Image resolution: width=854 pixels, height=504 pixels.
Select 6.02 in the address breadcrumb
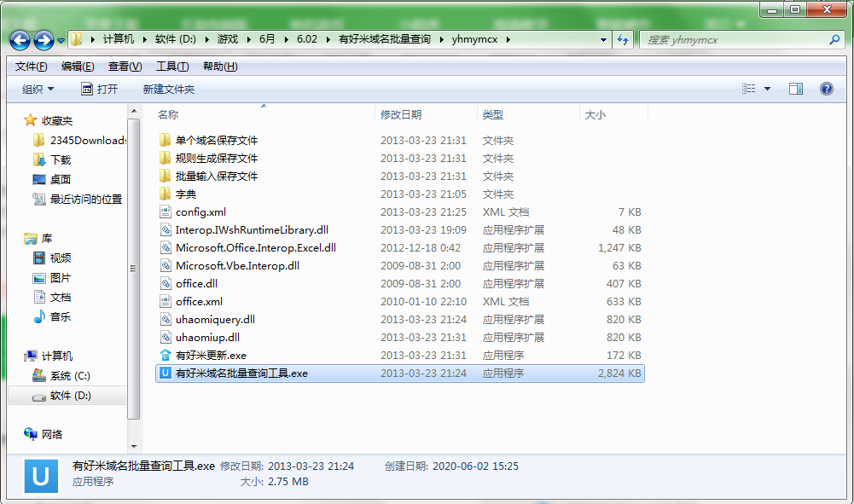click(306, 39)
